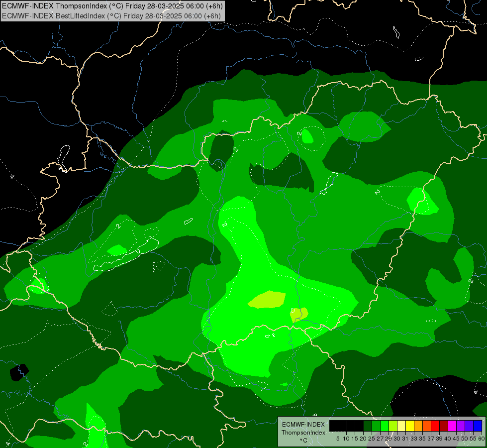
Task: Click the long white-outlined lake on the map
Action: tap(126, 255)
